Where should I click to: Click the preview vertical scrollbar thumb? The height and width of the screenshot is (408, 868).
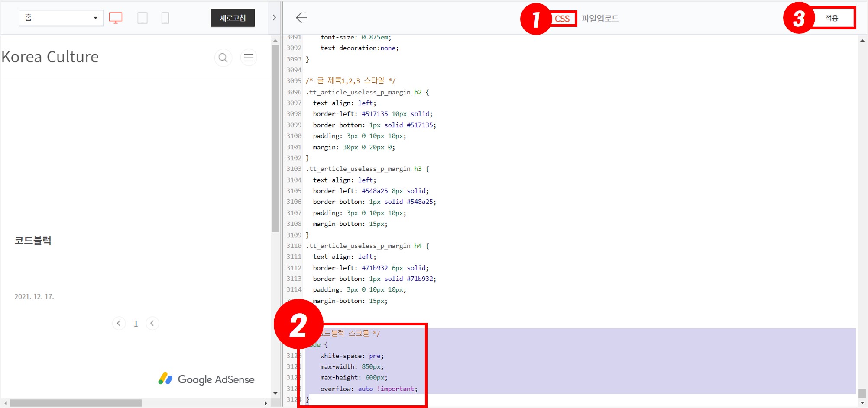pos(275,138)
